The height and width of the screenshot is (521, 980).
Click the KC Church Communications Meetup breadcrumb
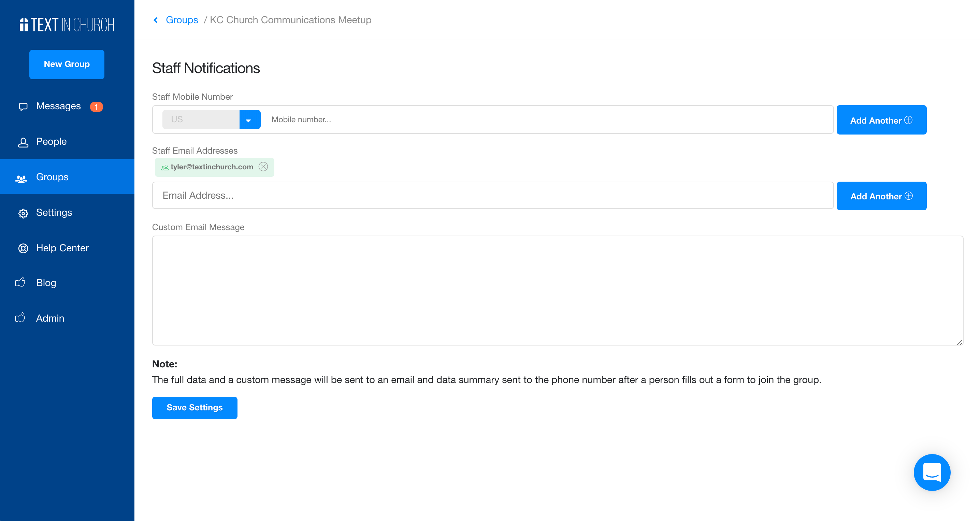(291, 20)
